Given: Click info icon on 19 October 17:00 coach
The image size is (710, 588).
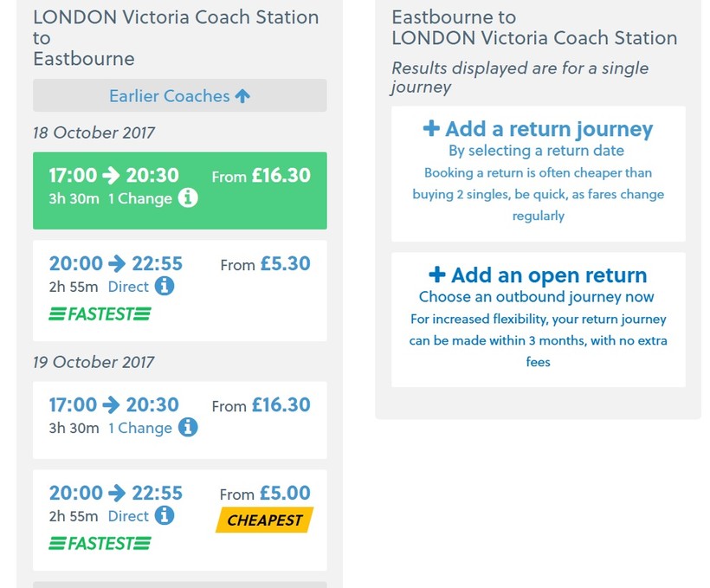Looking at the screenshot, I should click(188, 427).
